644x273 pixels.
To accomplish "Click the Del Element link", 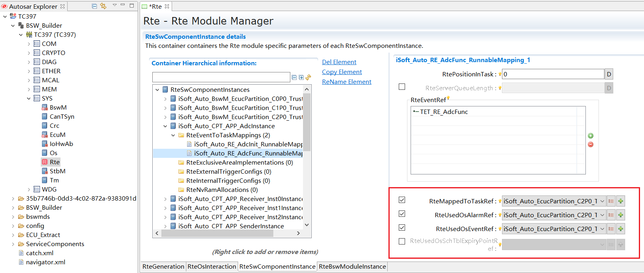I will point(339,62).
